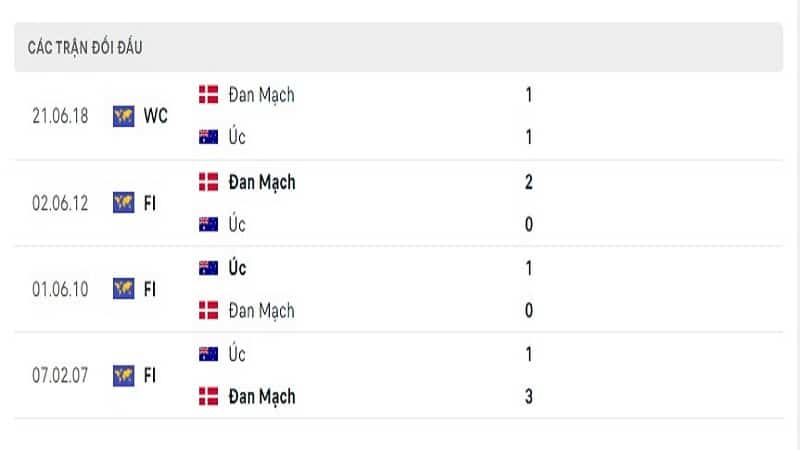
Task: Click FI label of the 01.06.10 match
Action: coord(149,289)
